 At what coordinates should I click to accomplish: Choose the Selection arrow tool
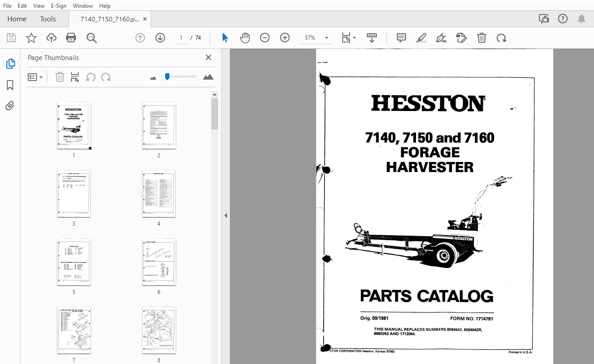pyautogui.click(x=225, y=38)
